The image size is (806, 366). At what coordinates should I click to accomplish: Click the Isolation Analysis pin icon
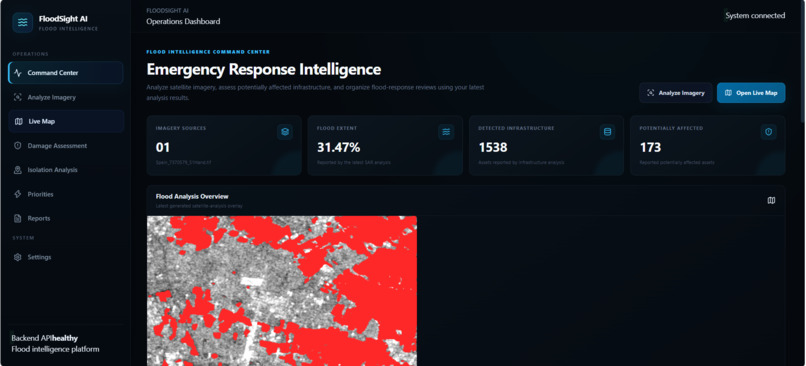coord(18,170)
